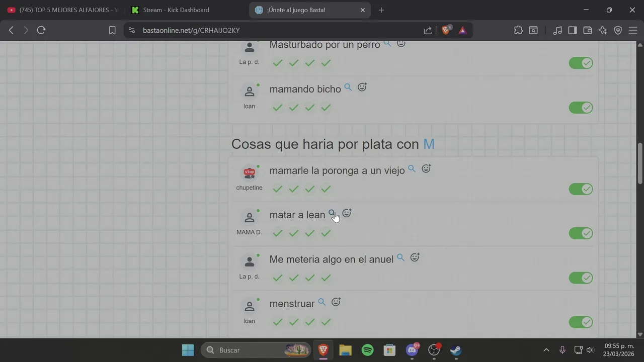The width and height of the screenshot is (644, 362).
Task: React to "mamarle la poronga a un viejo"
Action: pos(426,168)
